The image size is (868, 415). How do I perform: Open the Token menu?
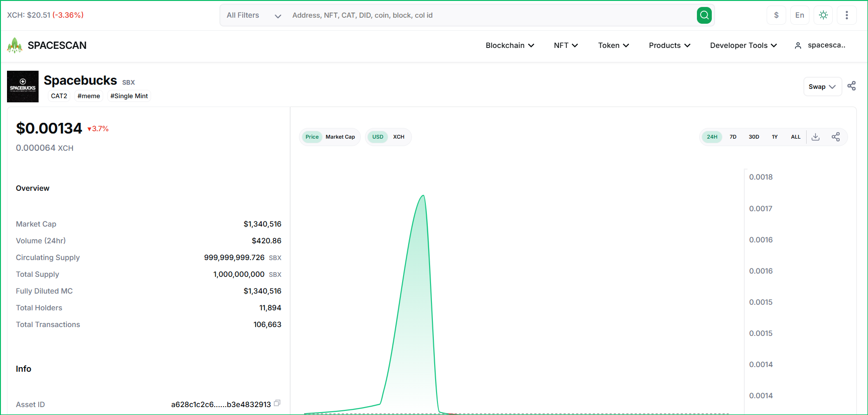[614, 45]
